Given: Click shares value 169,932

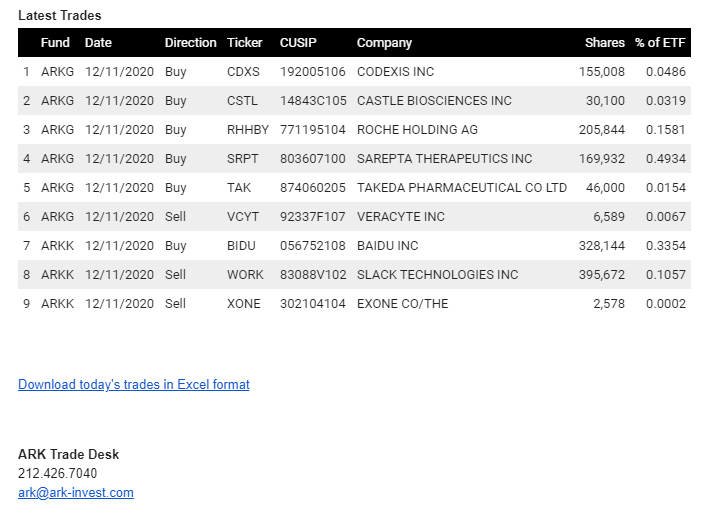Looking at the screenshot, I should tap(602, 159).
